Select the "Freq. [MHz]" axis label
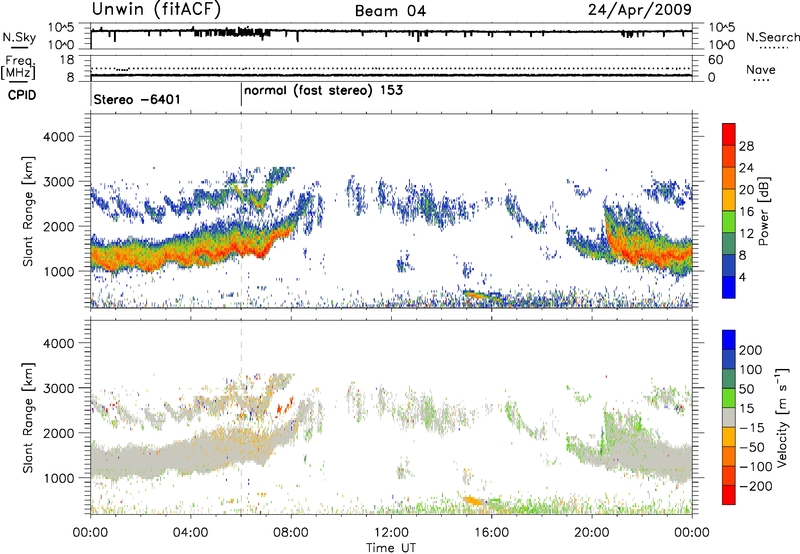This screenshot has width=800, height=554. [x=19, y=68]
